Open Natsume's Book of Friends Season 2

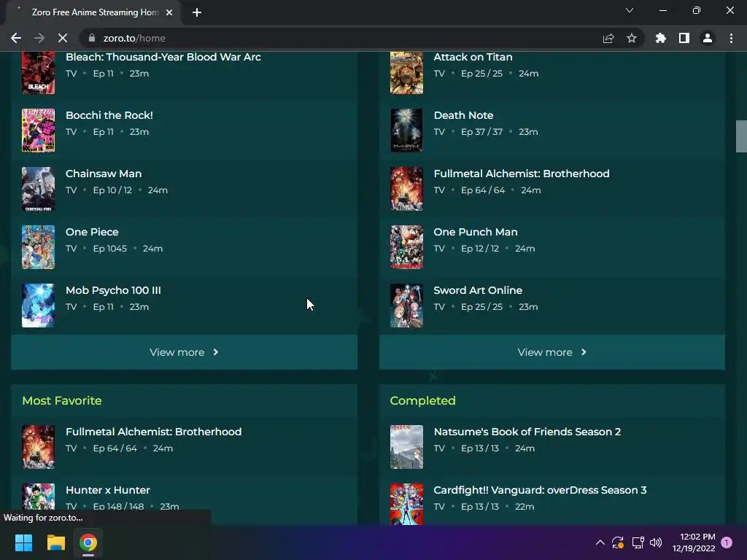527,432
